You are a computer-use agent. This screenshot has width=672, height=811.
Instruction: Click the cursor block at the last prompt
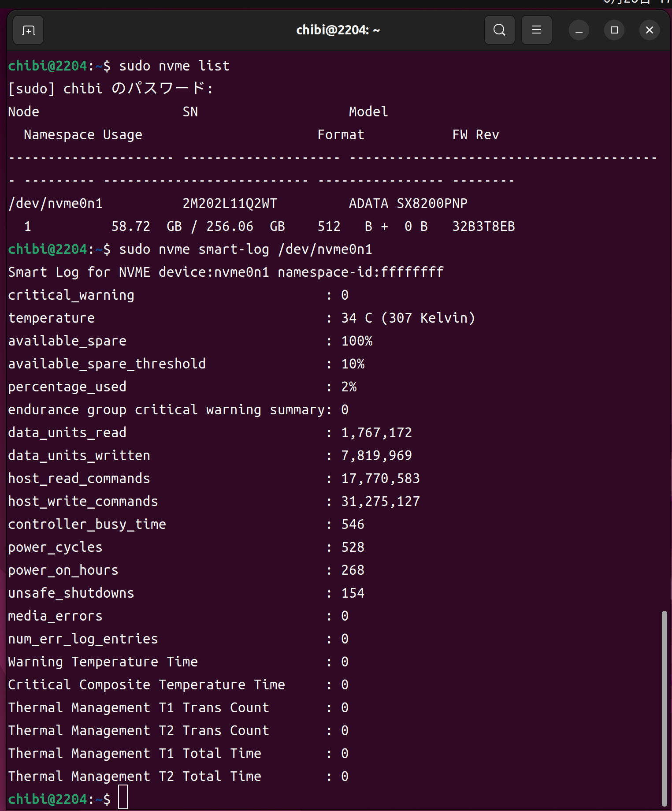[x=123, y=797]
